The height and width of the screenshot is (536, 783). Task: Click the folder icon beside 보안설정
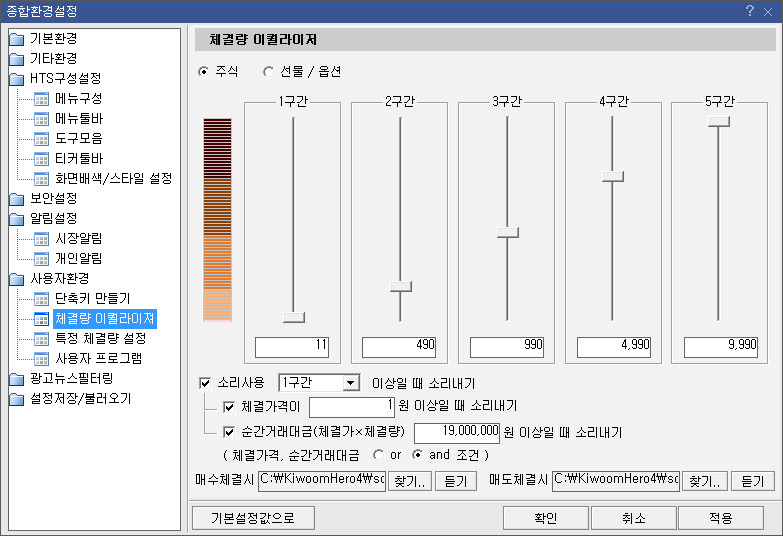pos(16,199)
